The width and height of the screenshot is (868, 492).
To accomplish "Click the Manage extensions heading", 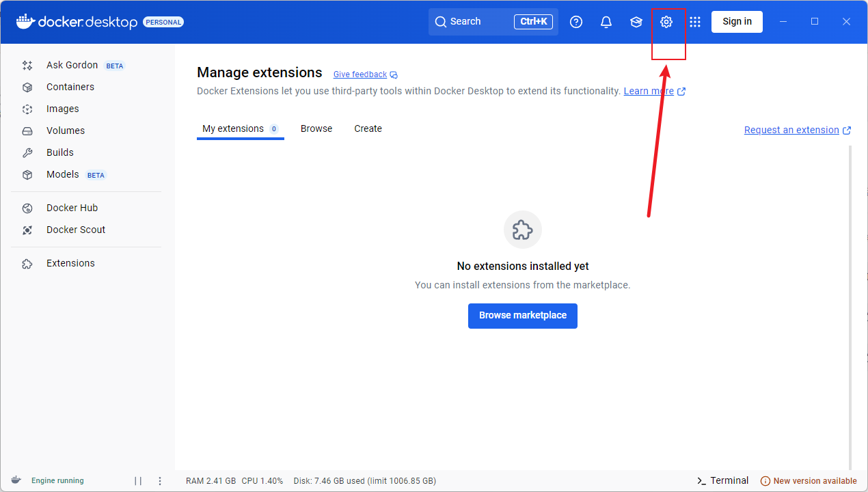I will (260, 72).
